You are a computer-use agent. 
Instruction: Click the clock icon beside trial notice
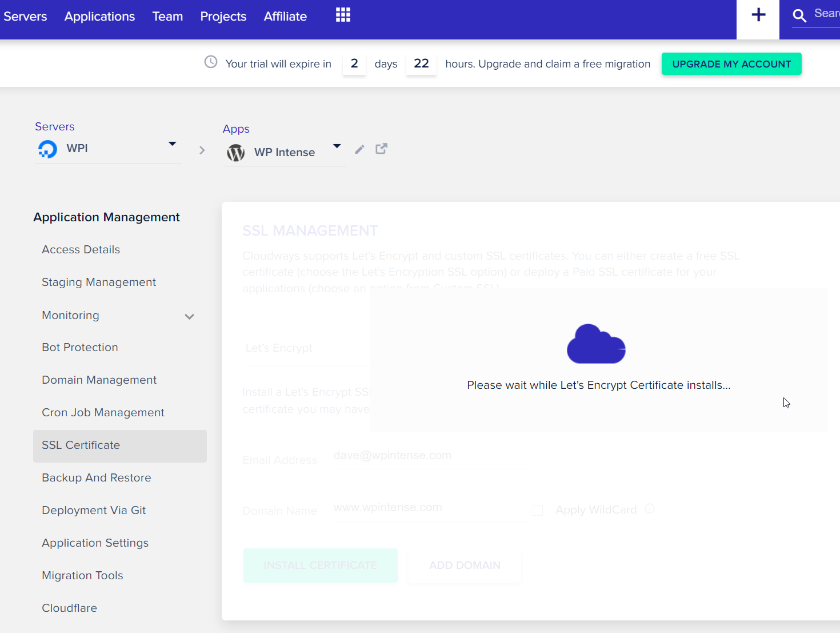[x=211, y=62]
